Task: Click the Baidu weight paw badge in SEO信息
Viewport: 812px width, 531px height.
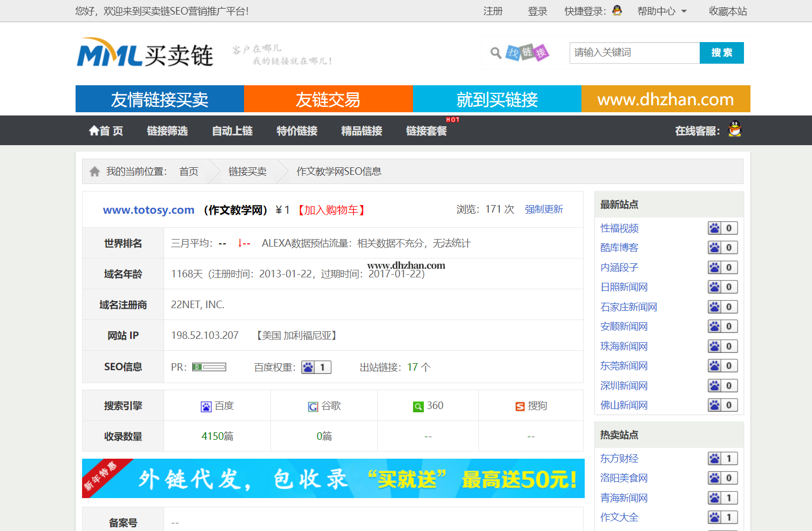Action: (x=316, y=367)
